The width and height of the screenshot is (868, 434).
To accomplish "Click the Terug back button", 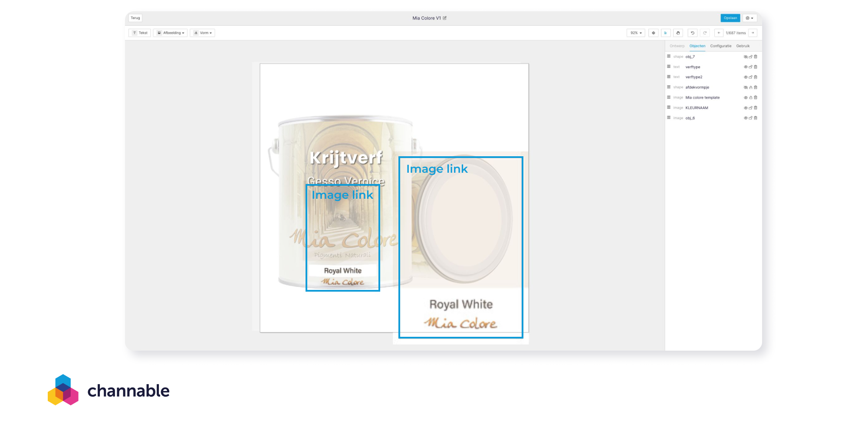I will 135,18.
